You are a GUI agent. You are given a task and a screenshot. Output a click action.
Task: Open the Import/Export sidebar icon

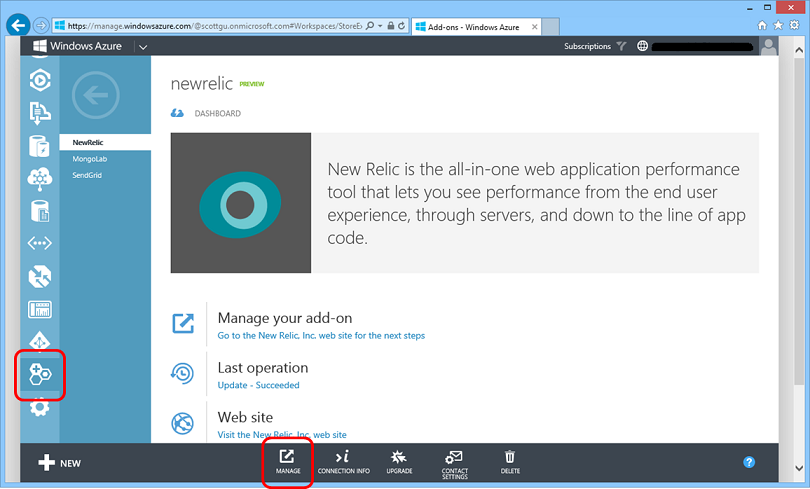(40, 113)
